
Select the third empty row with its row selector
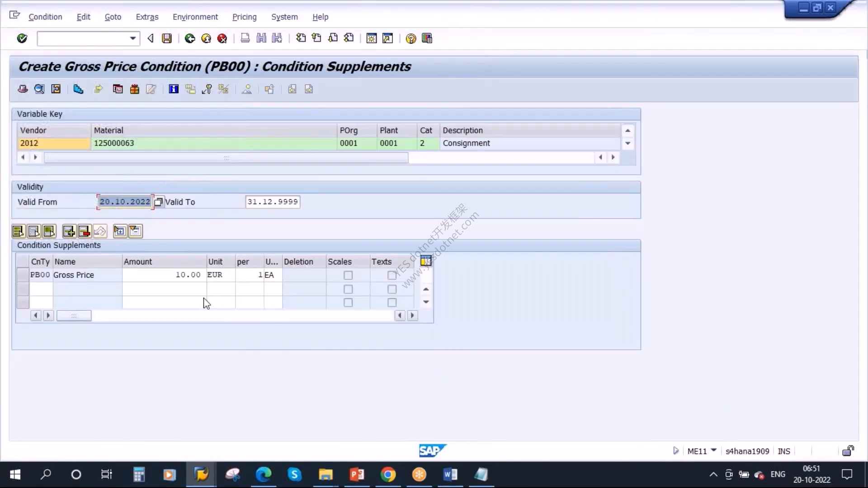(x=23, y=302)
